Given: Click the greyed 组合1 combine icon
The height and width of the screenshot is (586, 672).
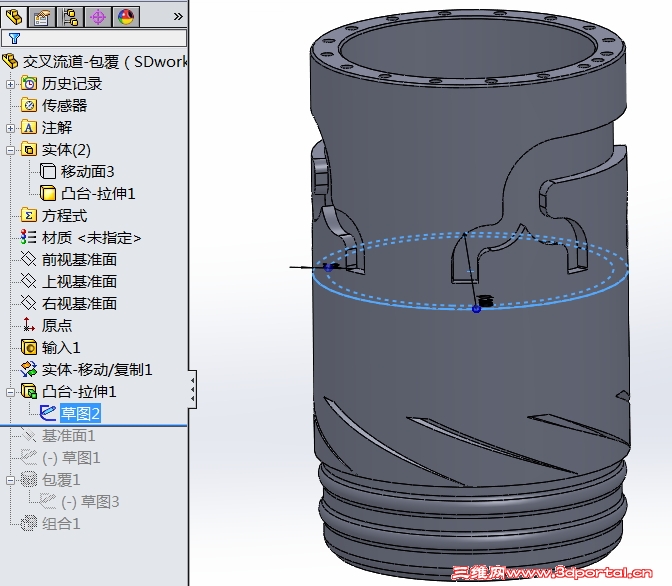Looking at the screenshot, I should pyautogui.click(x=29, y=523).
